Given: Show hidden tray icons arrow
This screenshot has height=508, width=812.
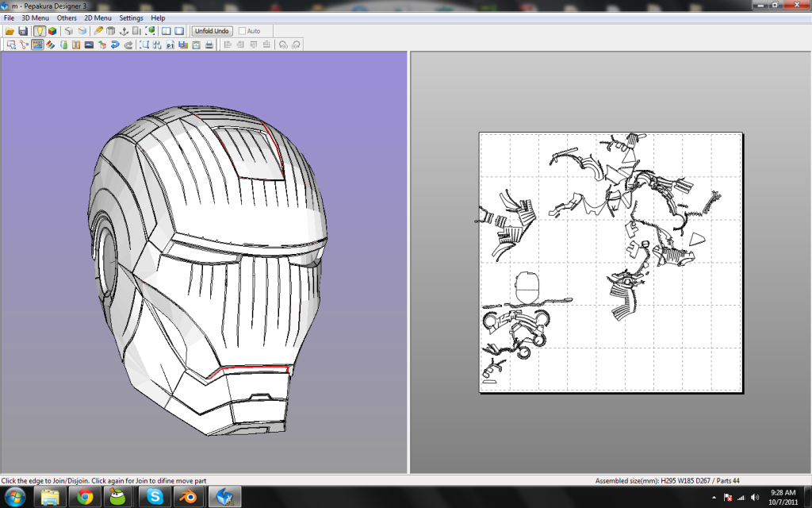Looking at the screenshot, I should click(x=714, y=498).
